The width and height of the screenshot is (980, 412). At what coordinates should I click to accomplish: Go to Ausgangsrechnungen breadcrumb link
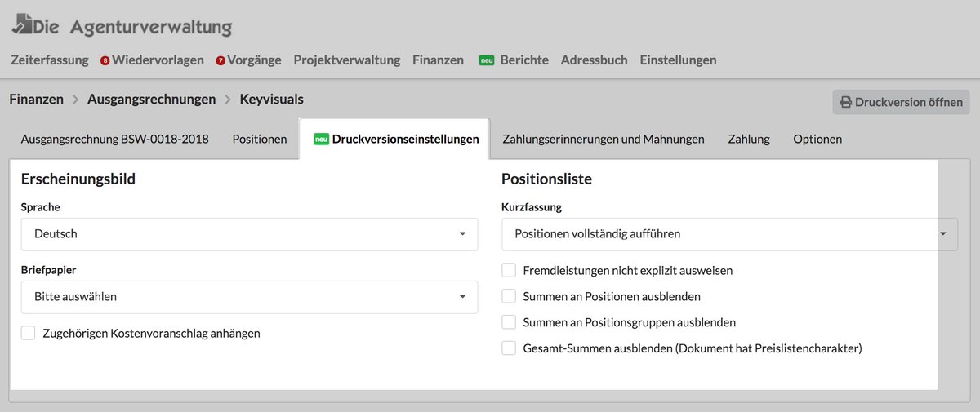[x=152, y=100]
